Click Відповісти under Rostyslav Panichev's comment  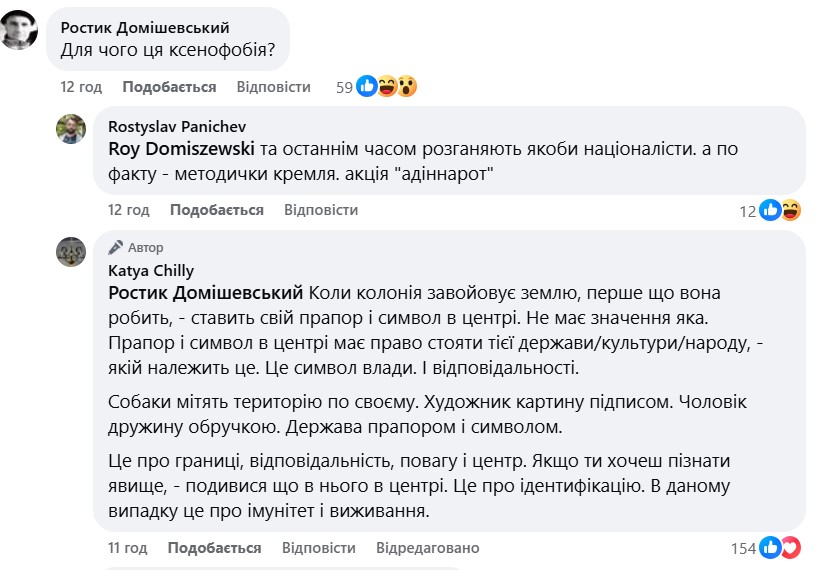coord(320,210)
